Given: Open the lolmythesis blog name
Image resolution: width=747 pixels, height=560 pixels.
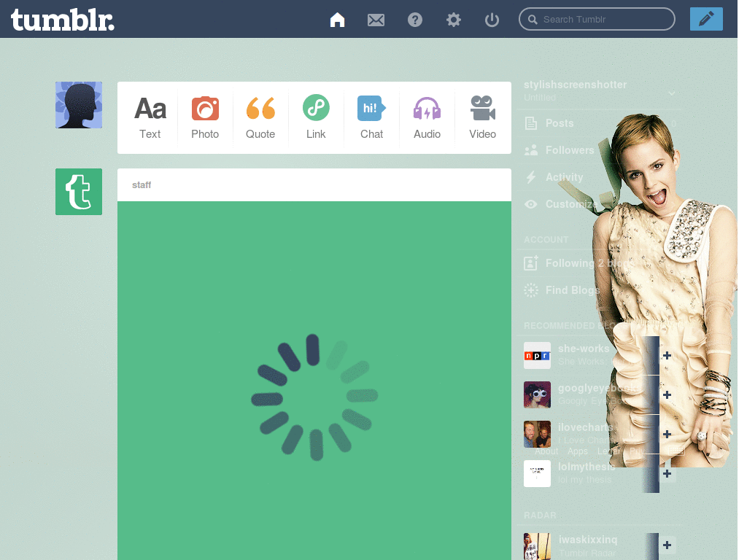Looking at the screenshot, I should click(587, 467).
